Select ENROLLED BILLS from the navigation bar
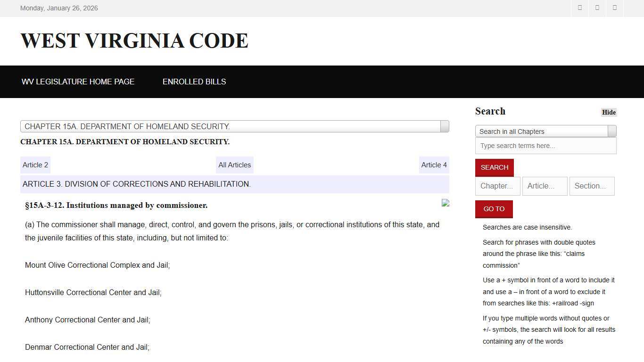The image size is (644, 362). (194, 82)
